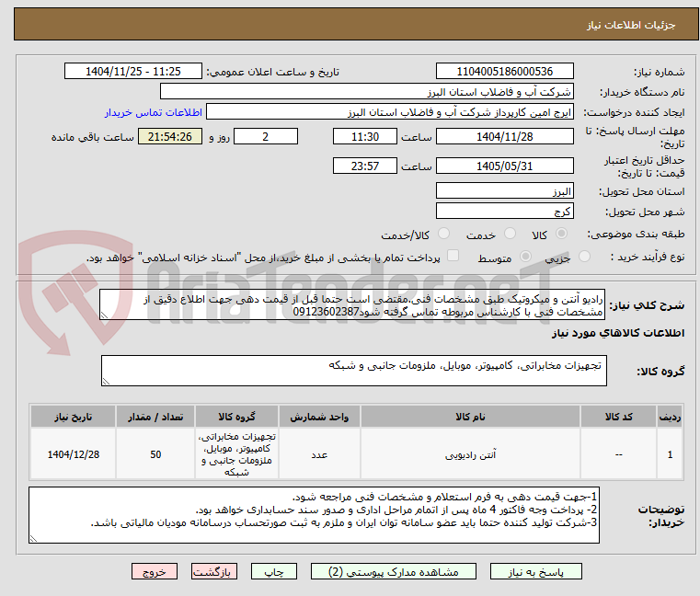The height and width of the screenshot is (596, 700).
Task: Click the announcement date field 1404/11/25 - 11:25
Action: tap(133, 72)
